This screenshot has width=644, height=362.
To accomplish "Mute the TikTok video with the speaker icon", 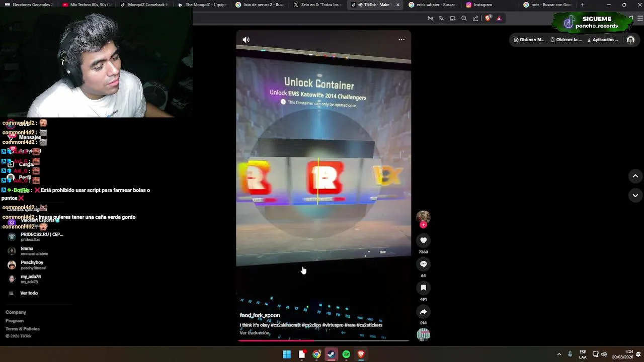I will [x=246, y=40].
